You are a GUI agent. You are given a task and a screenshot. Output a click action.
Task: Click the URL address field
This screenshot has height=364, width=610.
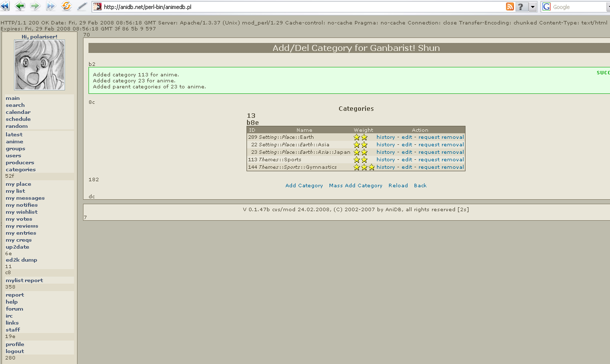[x=300, y=7]
